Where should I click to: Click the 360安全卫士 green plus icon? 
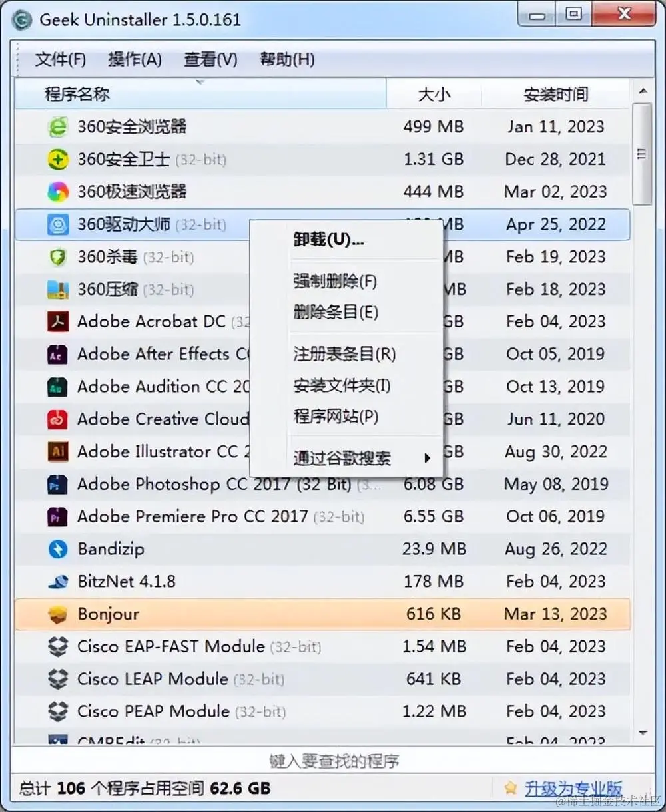pos(58,159)
